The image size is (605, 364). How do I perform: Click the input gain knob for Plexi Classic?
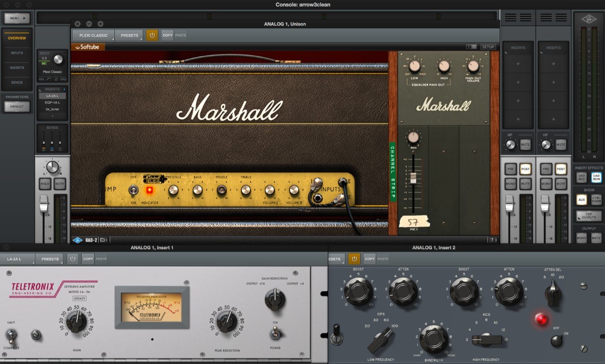tap(58, 60)
